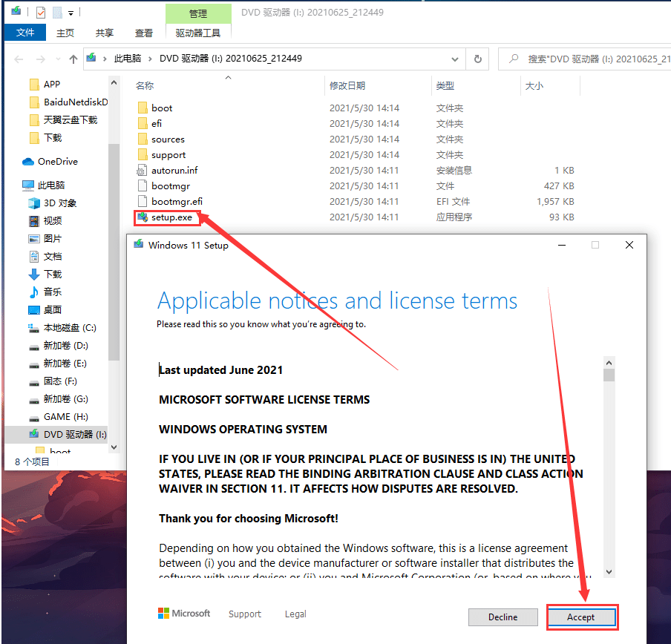Click the Explorer forward navigation arrow
This screenshot has height=644, width=671.
41,59
